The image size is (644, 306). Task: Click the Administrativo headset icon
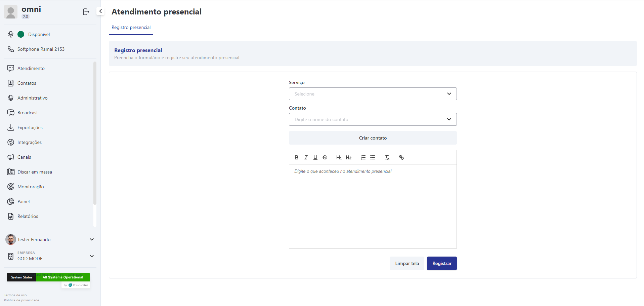[11, 98]
